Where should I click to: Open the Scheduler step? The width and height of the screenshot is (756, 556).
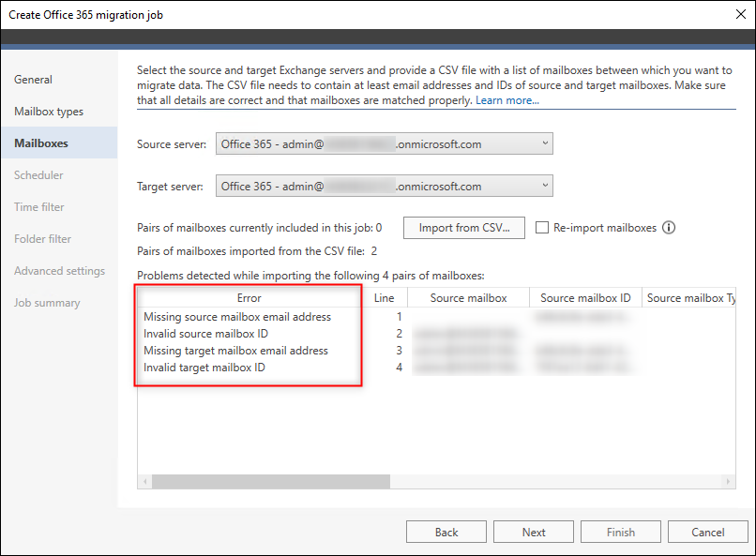pos(38,175)
